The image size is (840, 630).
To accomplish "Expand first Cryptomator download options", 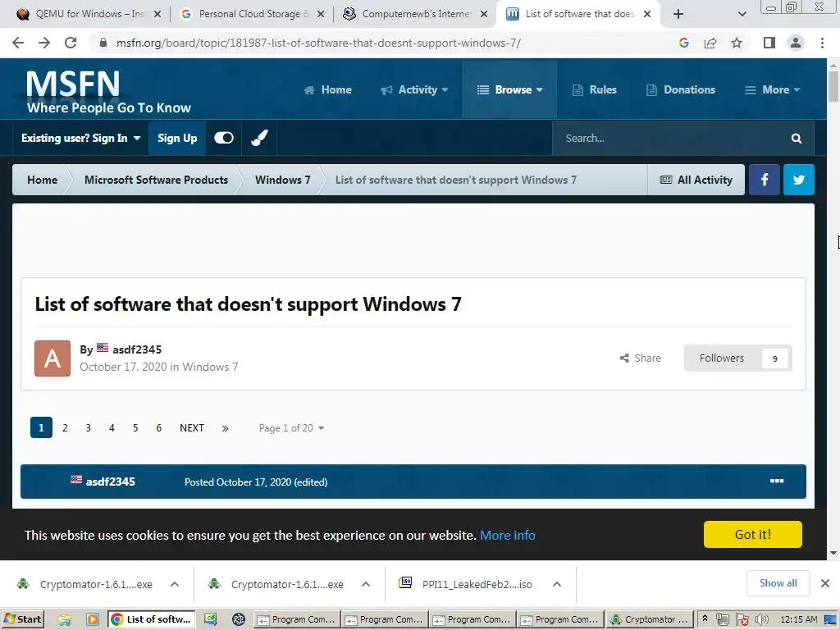I will [x=175, y=584].
